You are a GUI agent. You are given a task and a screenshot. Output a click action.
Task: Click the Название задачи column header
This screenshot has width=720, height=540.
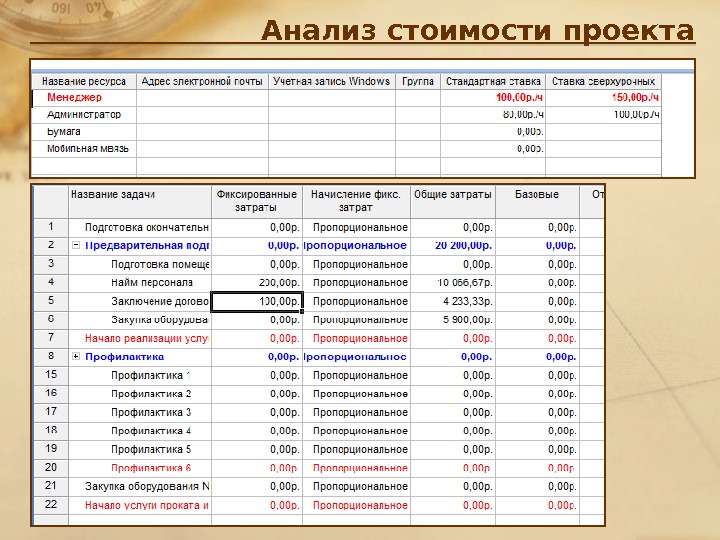pyautogui.click(x=140, y=201)
